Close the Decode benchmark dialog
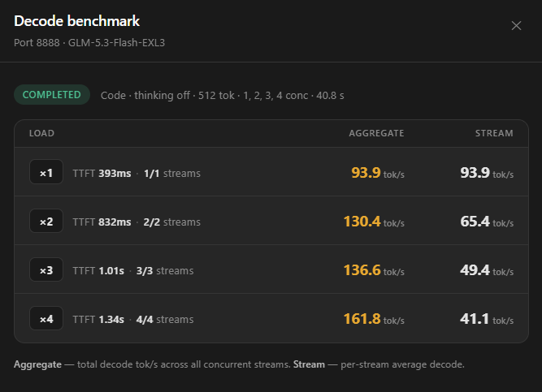 coord(516,25)
